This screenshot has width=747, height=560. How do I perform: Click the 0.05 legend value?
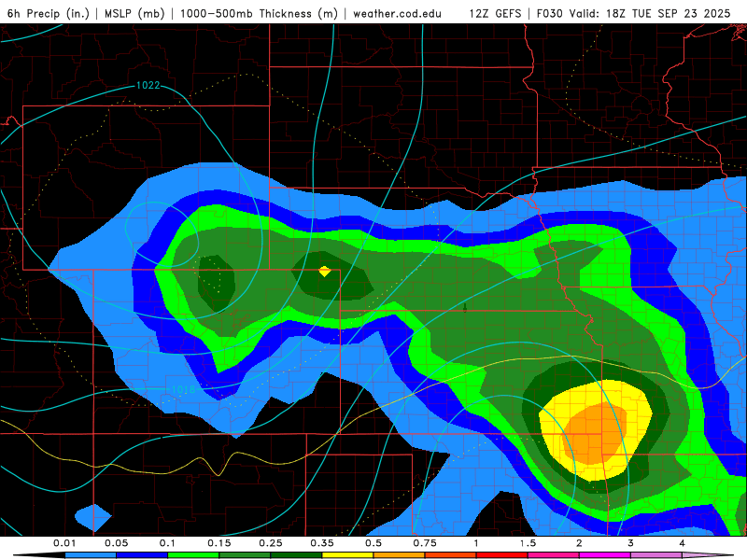pyautogui.click(x=116, y=543)
